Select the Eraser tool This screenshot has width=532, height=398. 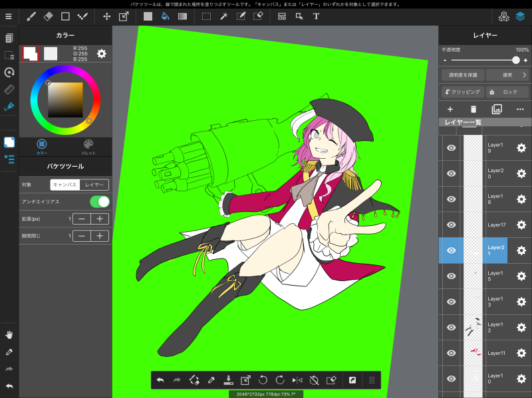(x=48, y=16)
